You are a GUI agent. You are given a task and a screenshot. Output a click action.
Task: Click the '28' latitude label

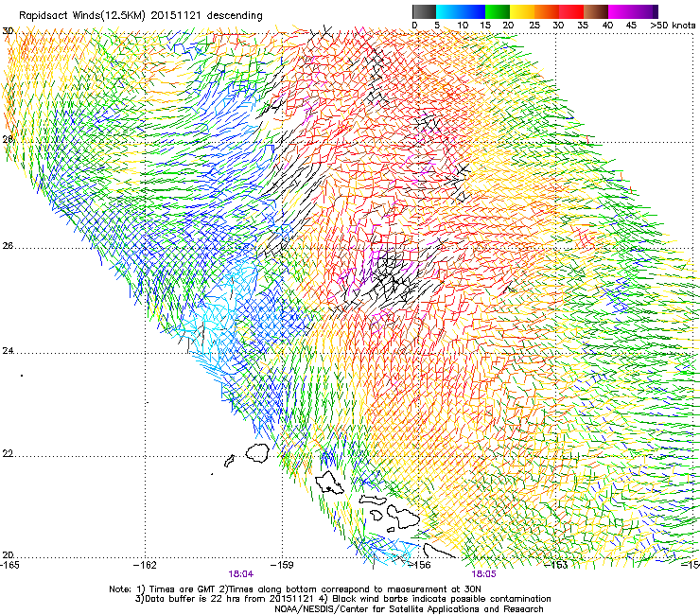click(x=8, y=140)
